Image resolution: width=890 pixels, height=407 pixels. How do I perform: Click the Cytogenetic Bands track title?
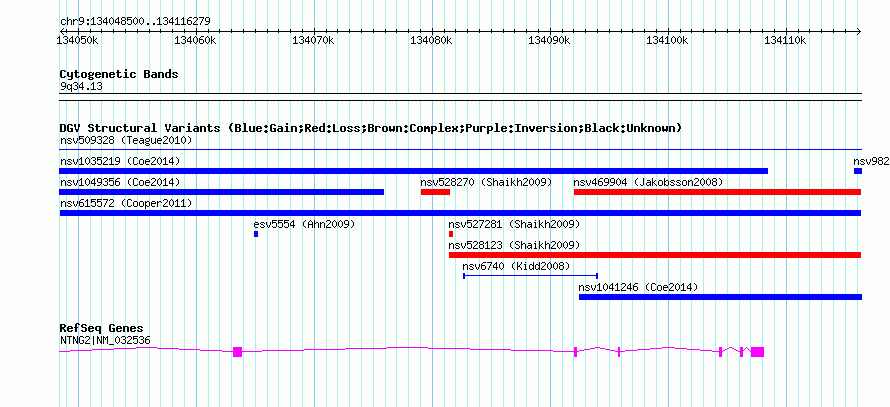[119, 74]
